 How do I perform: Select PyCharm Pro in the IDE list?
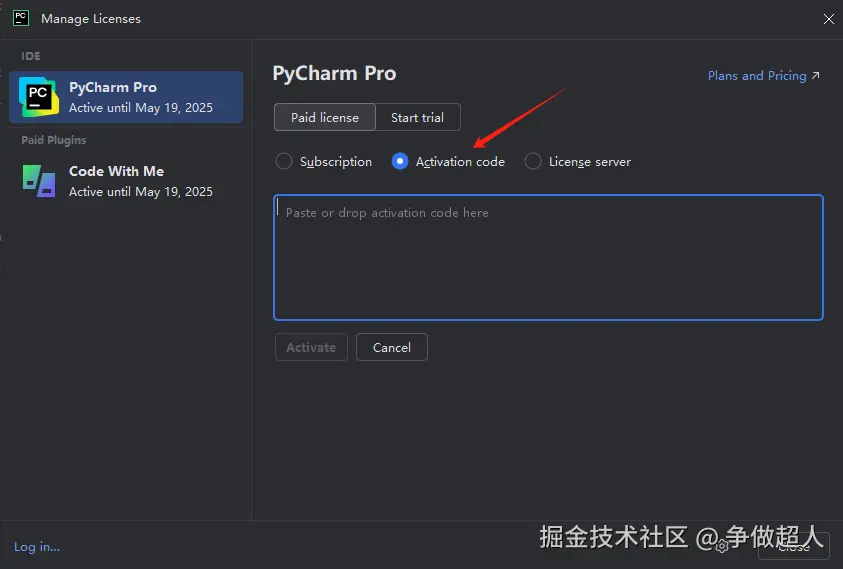[x=126, y=97]
